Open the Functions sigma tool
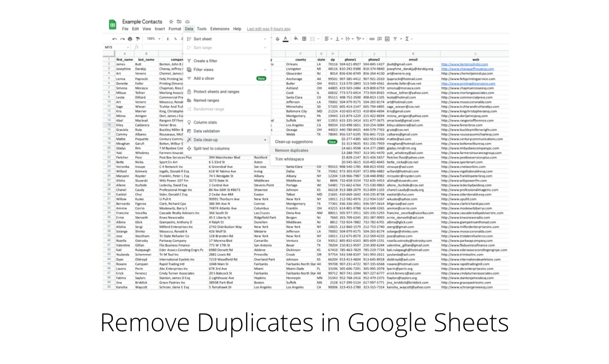Image resolution: width=609 pixels, height=364 pixels. [407, 39]
